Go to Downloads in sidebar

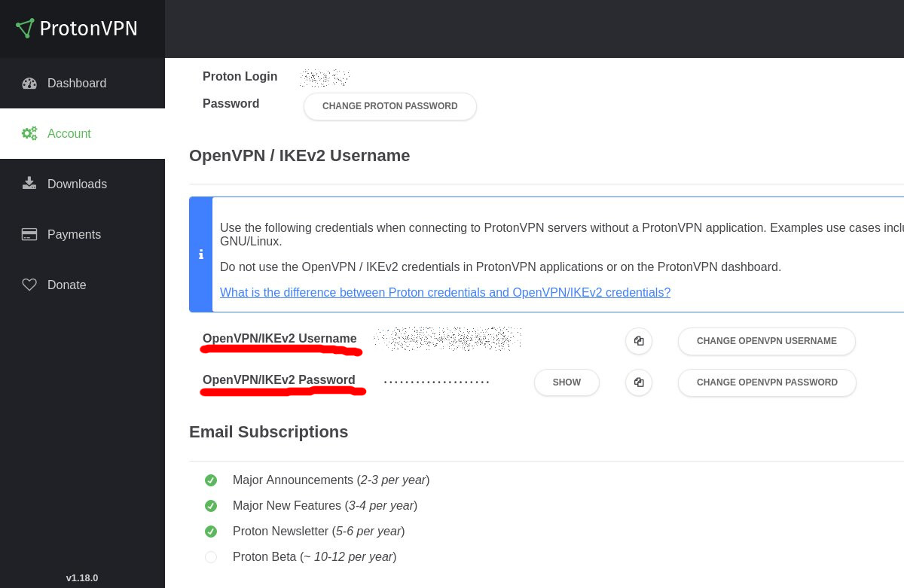tap(82, 184)
